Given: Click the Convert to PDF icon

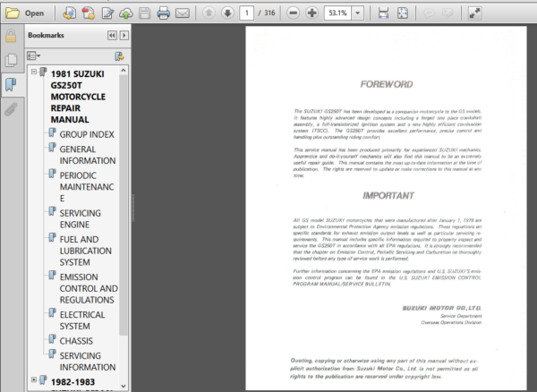Looking at the screenshot, I should tap(88, 13).
